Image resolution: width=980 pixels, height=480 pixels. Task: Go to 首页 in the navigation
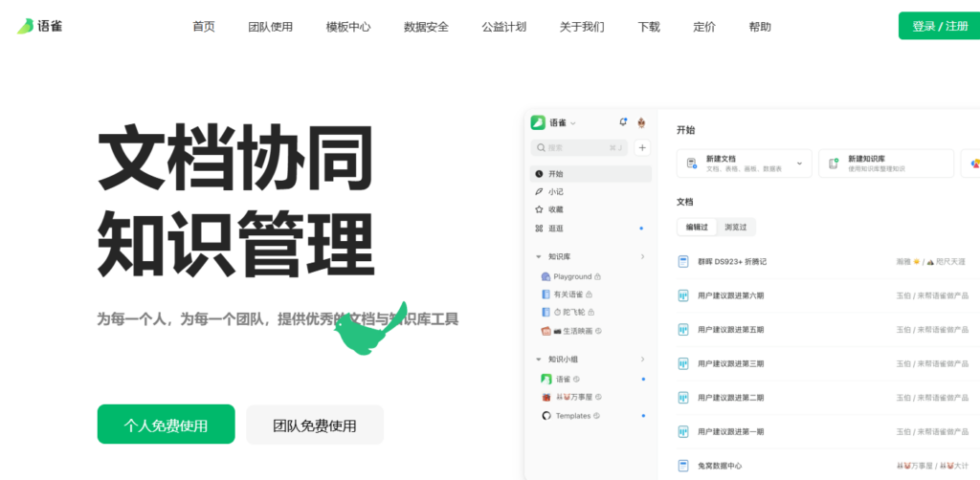click(x=204, y=27)
